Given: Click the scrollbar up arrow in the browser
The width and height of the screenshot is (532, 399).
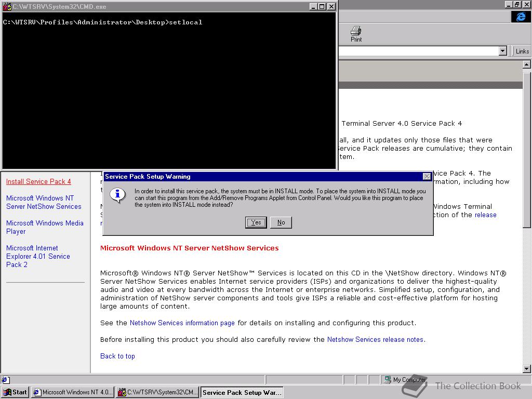Looking at the screenshot, I should point(526,64).
